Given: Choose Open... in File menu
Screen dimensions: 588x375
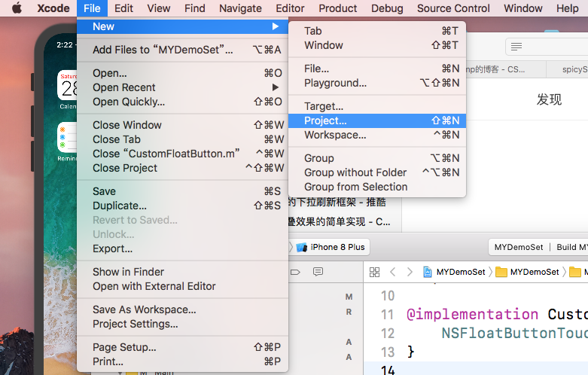Looking at the screenshot, I should 183,73.
